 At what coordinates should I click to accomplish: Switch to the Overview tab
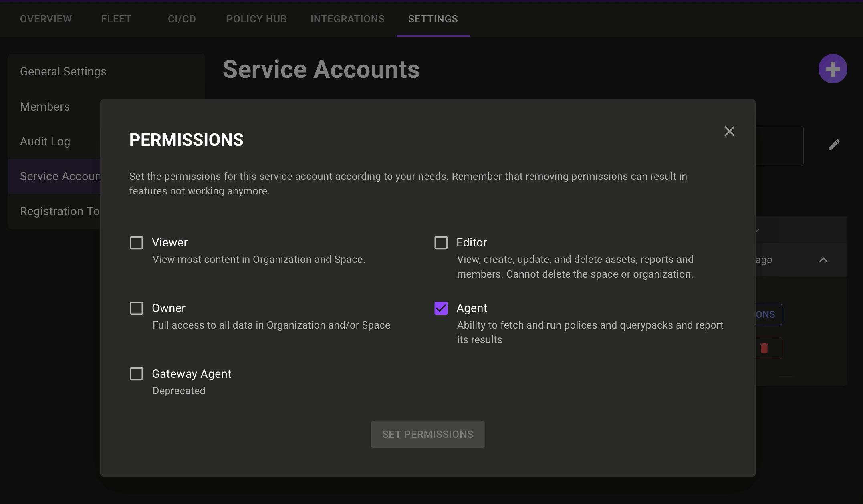[46, 19]
